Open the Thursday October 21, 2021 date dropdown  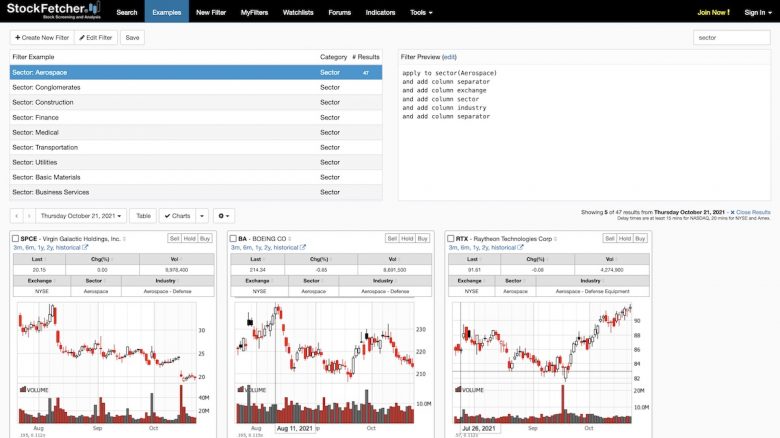click(x=81, y=216)
